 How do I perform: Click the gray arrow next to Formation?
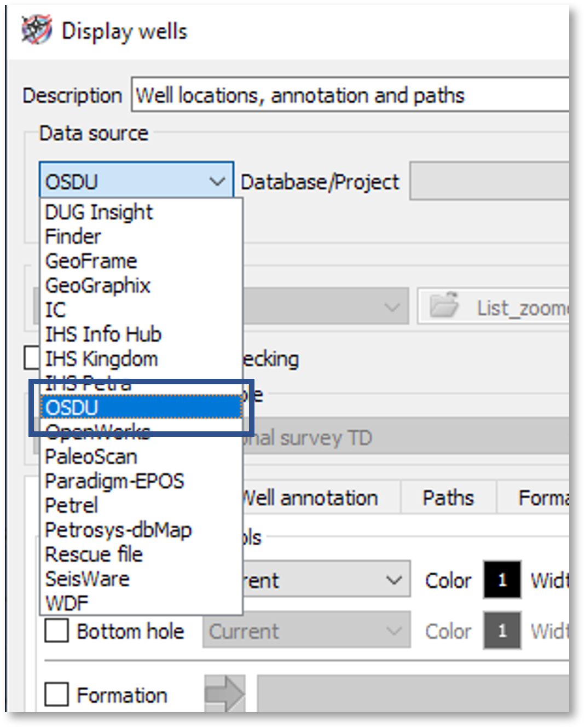tap(224, 694)
